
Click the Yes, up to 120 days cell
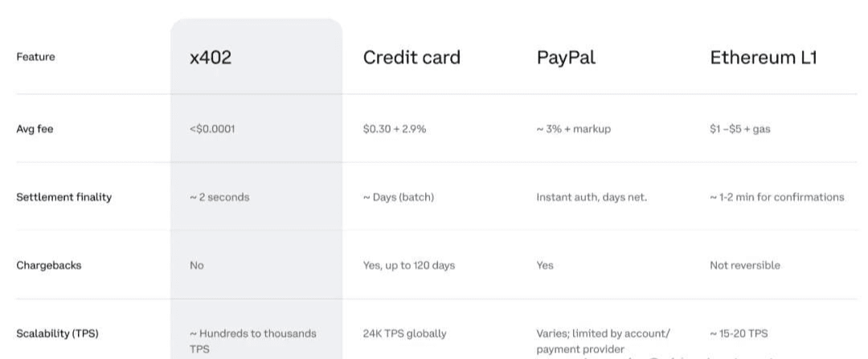coord(408,265)
